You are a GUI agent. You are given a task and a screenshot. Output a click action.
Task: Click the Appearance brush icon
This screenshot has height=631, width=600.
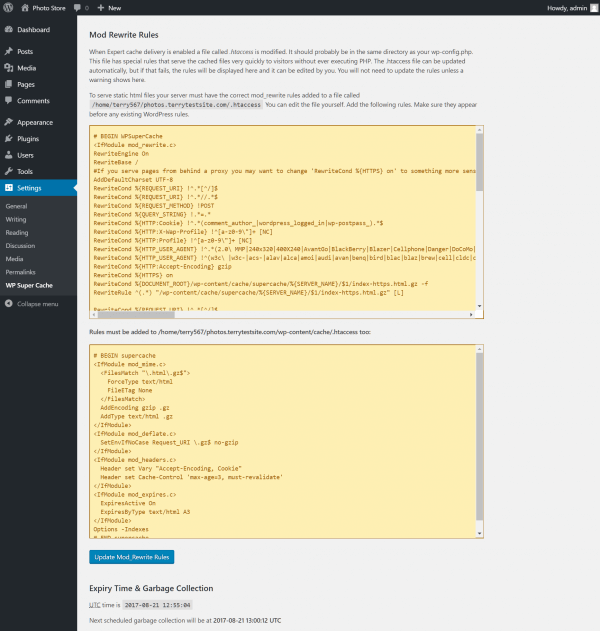[9, 122]
